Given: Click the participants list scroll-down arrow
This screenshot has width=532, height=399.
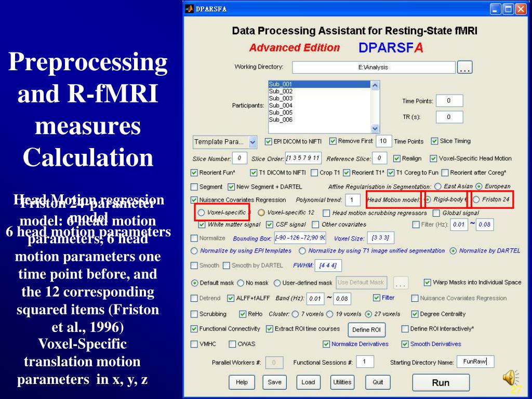Looking at the screenshot, I should point(375,128).
